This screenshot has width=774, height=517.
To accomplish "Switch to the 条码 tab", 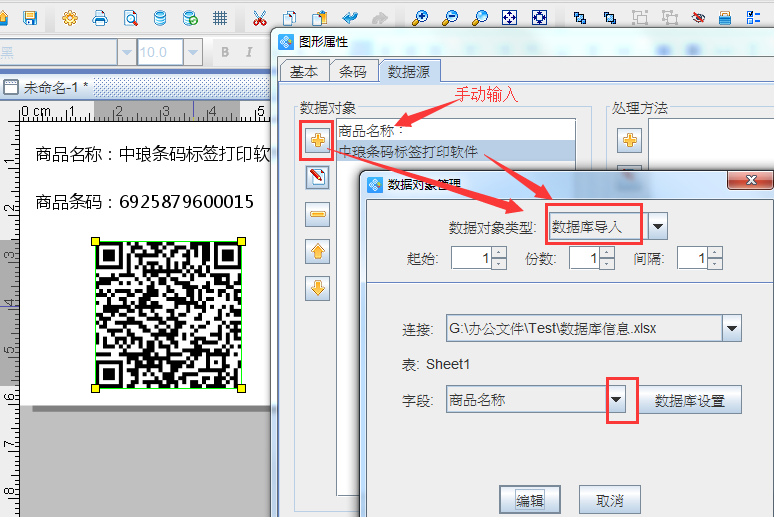I will pyautogui.click(x=353, y=71).
